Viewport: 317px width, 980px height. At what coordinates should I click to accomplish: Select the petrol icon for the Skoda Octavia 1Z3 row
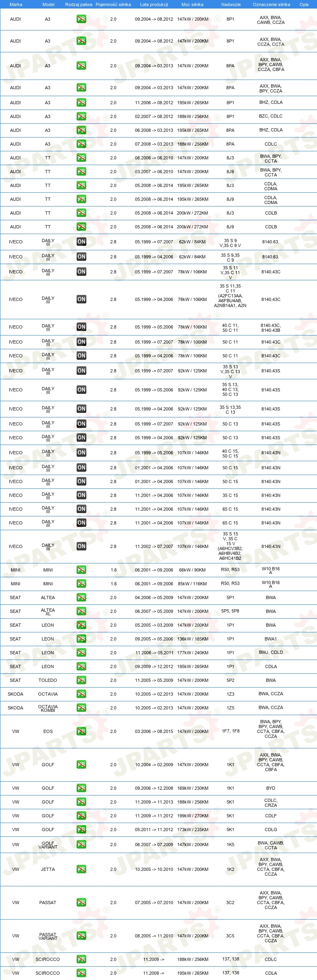81,694
